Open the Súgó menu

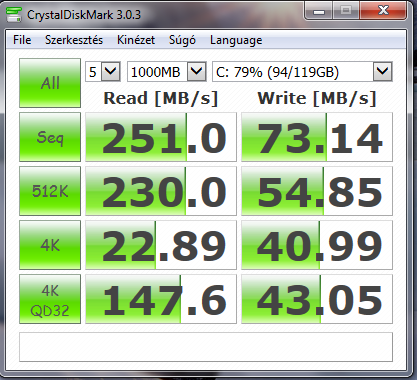pos(182,40)
